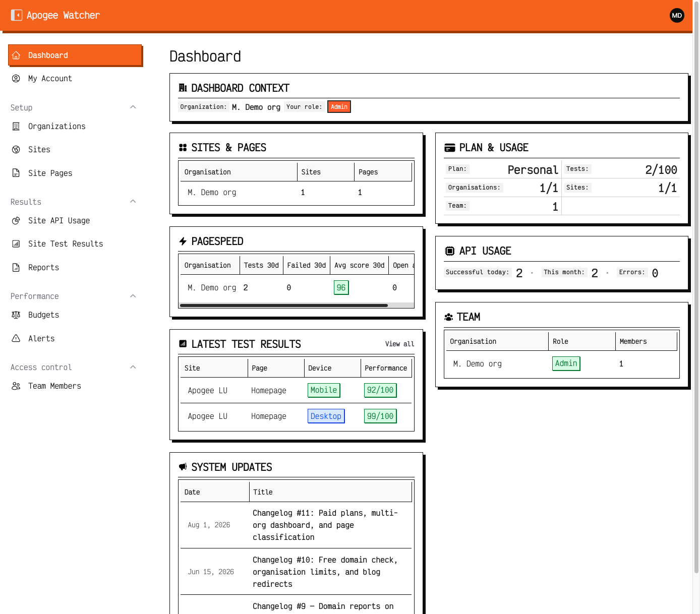The width and height of the screenshot is (700, 614).
Task: Click the Mobile device badge
Action: [x=324, y=390]
